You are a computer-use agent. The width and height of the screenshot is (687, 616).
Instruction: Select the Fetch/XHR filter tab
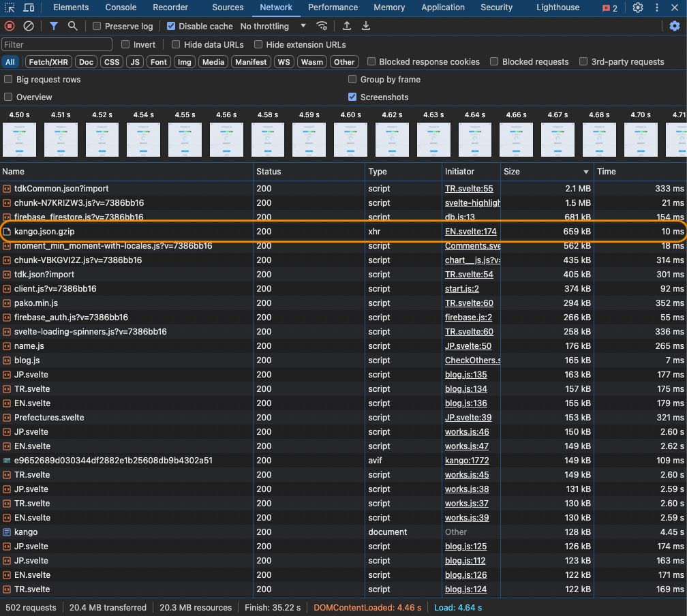coord(48,61)
